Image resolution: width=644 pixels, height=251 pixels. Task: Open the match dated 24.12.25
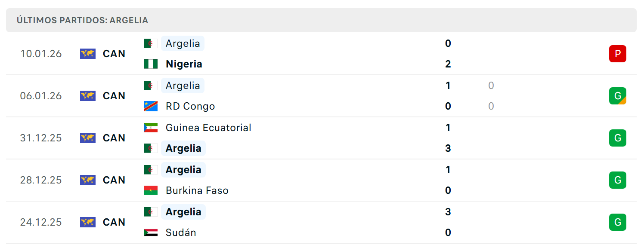[322, 222]
